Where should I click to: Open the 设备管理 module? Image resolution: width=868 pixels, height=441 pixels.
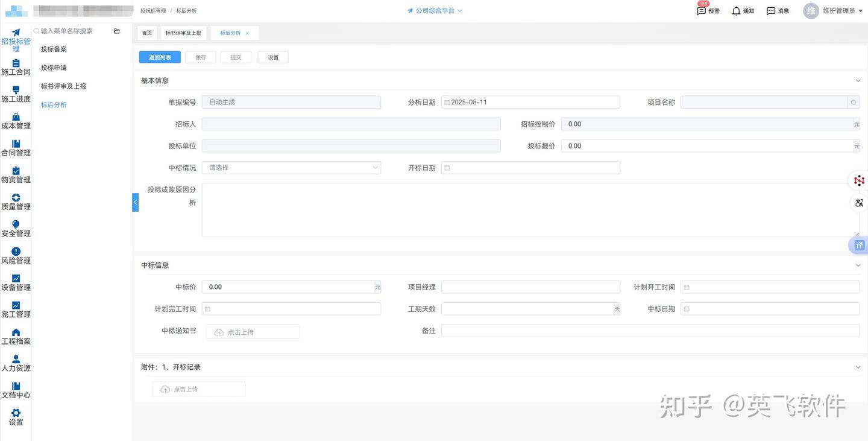pos(16,283)
